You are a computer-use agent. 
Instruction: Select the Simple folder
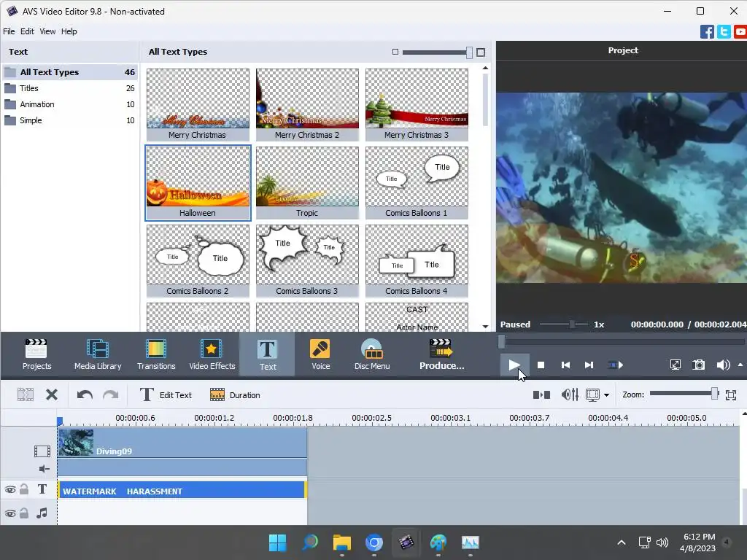click(69, 120)
